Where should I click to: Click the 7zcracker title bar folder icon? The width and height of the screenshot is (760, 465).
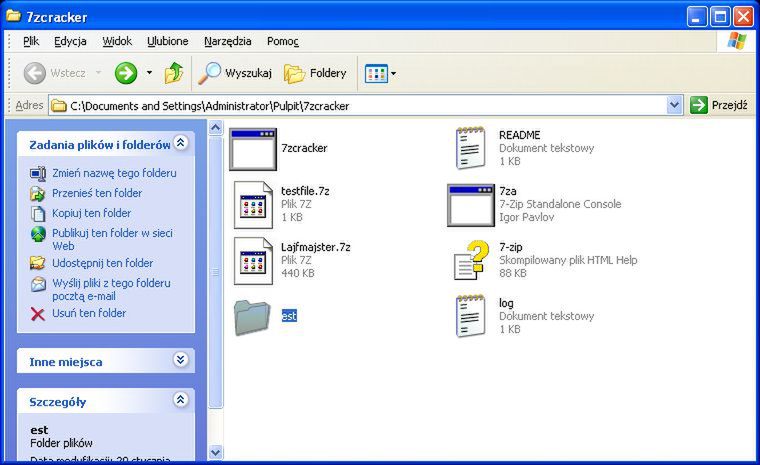(13, 16)
